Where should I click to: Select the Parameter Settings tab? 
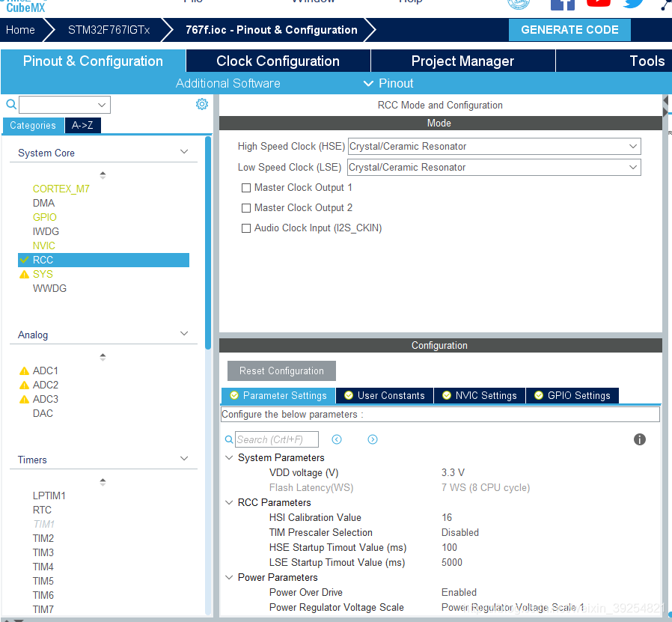[278, 395]
